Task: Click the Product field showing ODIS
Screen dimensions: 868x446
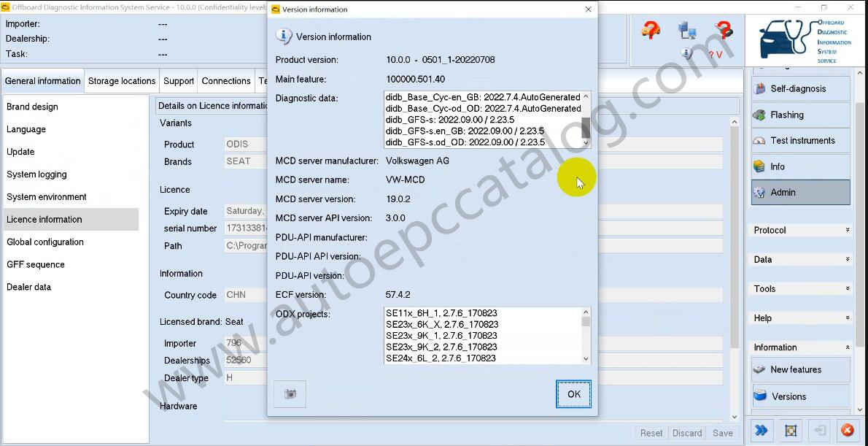Action: coord(246,144)
